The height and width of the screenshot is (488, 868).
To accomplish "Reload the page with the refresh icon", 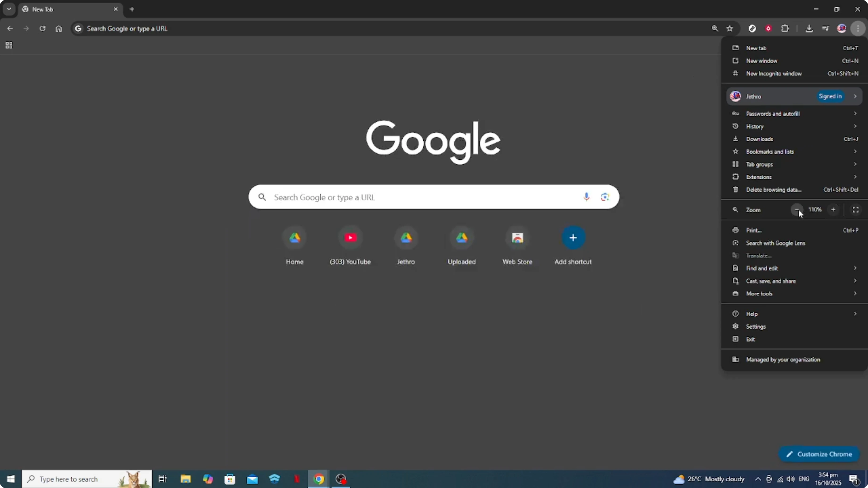I will (42, 28).
